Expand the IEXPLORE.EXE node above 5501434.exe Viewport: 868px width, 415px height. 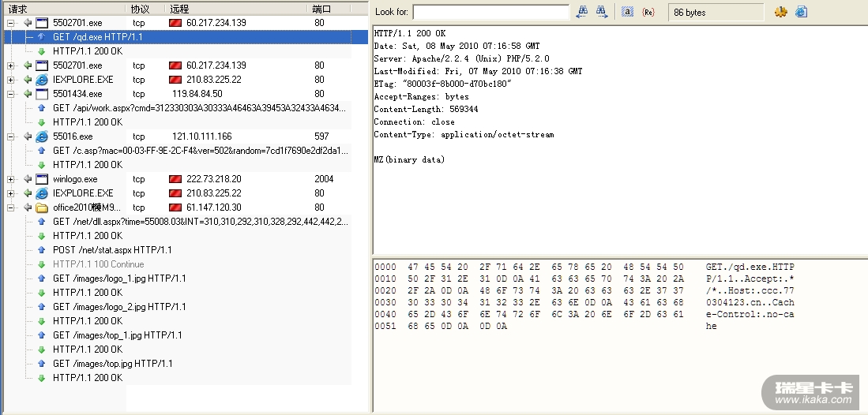pyautogui.click(x=10, y=80)
